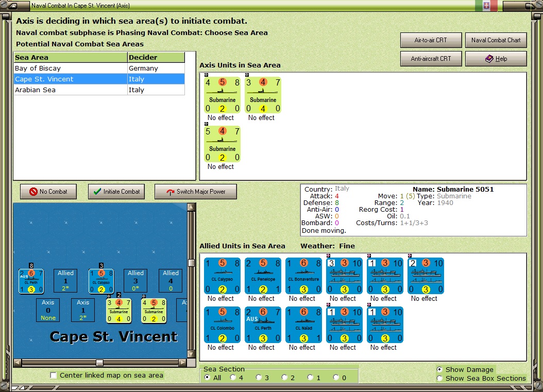Click the Axis 0 None sea box
The height and width of the screenshot is (392, 543).
point(48,310)
